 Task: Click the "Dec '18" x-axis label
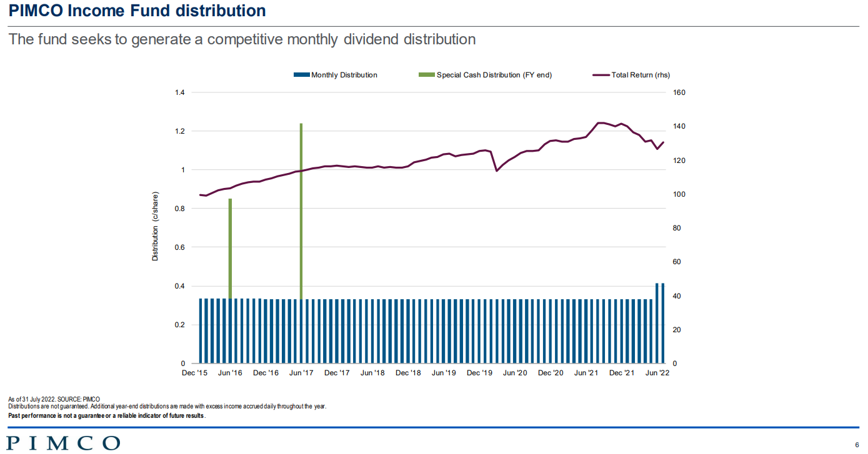tap(408, 373)
